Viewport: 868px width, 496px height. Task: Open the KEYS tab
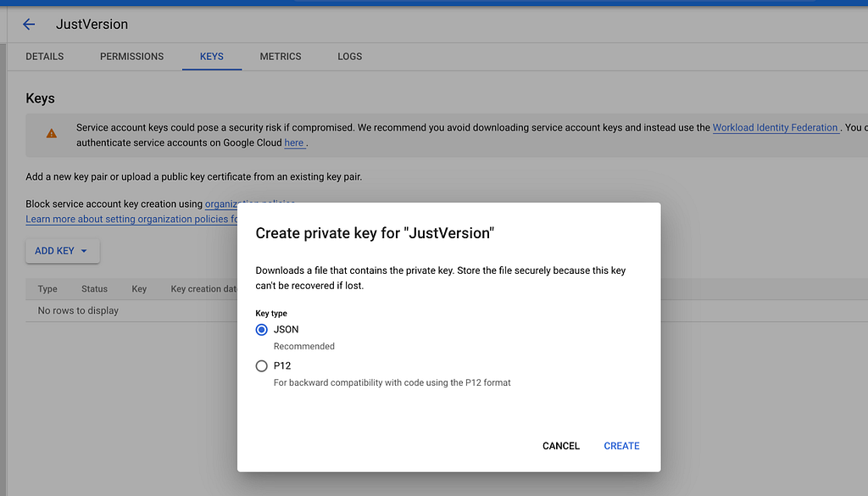pos(212,57)
